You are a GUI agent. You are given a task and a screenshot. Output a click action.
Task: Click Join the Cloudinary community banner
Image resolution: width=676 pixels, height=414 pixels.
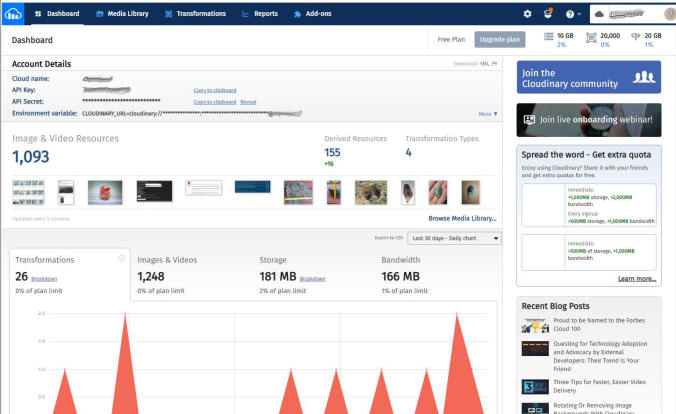coord(589,77)
